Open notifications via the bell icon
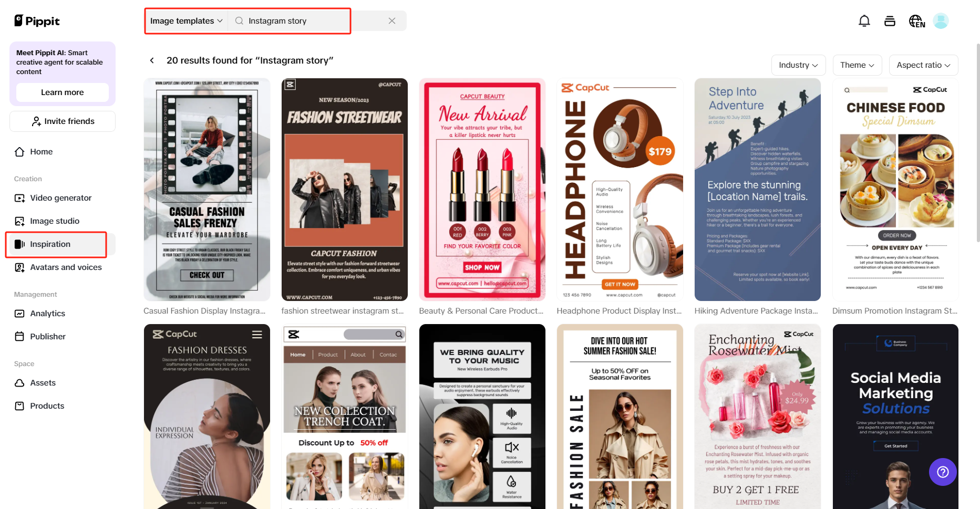 [x=864, y=20]
